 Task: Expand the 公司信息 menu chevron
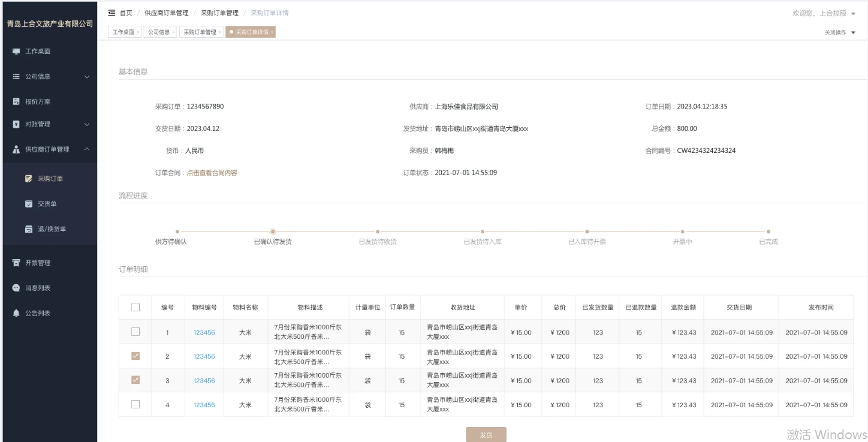coord(86,77)
